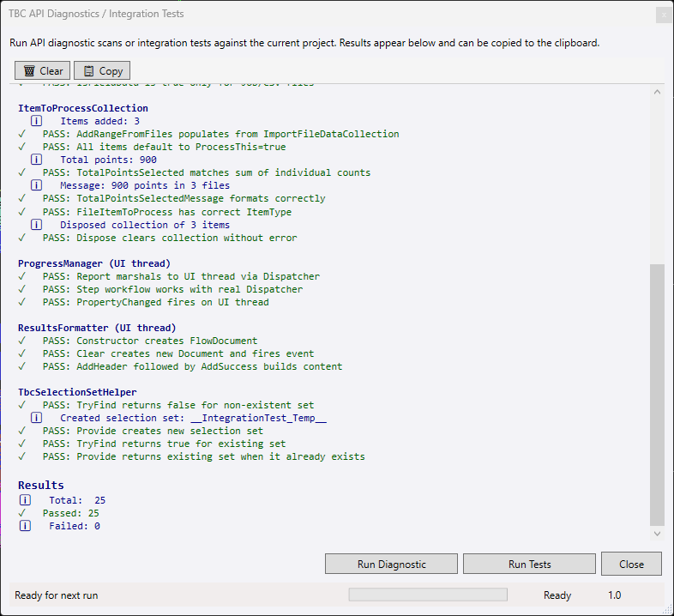
Task: Click the results scrollbar down arrow
Action: pyautogui.click(x=657, y=534)
